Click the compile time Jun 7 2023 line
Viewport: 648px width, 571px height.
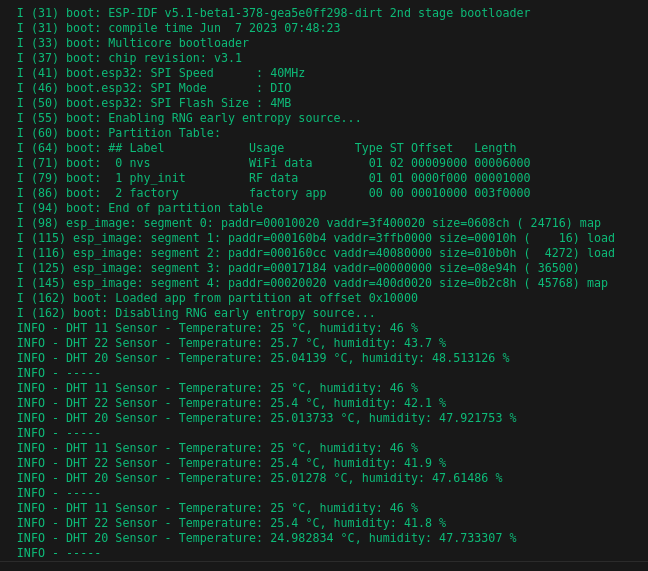click(x=179, y=28)
